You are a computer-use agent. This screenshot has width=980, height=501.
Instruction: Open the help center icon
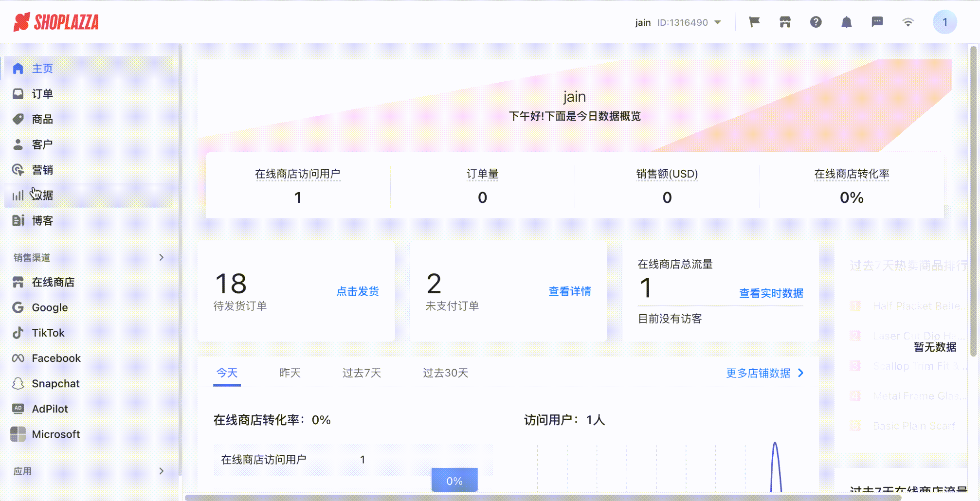(816, 22)
